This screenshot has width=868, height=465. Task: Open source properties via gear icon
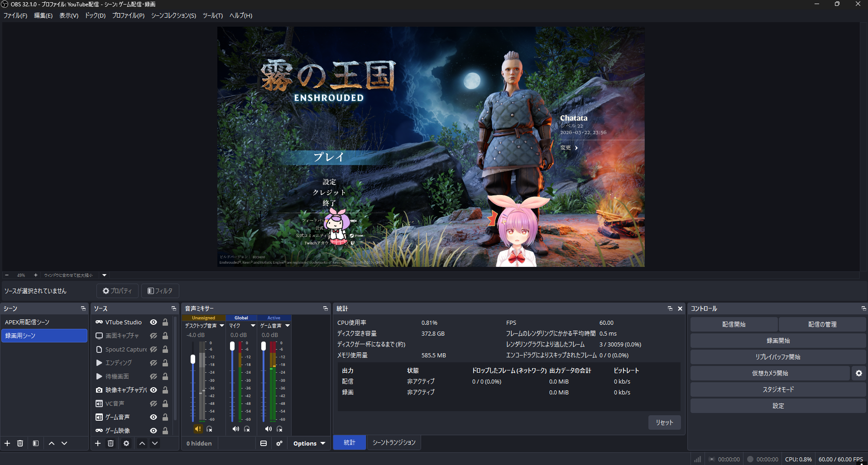[x=126, y=443]
